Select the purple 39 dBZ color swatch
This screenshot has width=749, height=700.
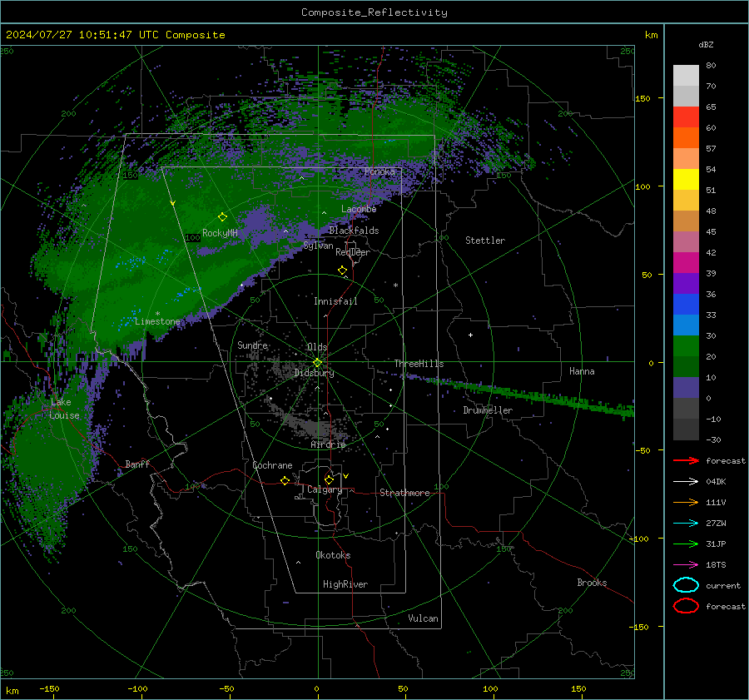pos(686,284)
